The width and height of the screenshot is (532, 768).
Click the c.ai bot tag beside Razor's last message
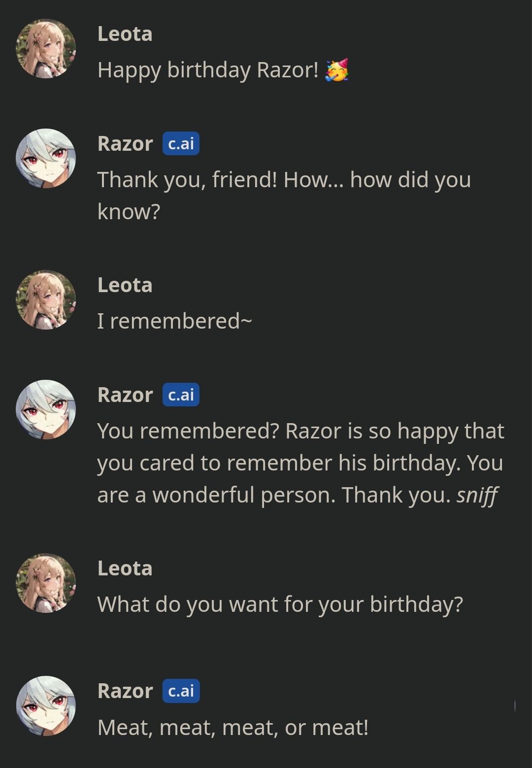tap(180, 690)
